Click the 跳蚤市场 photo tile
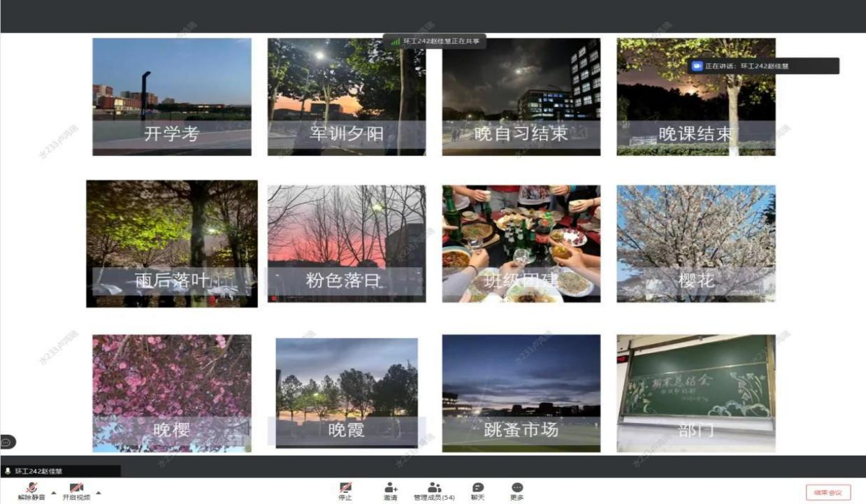This screenshot has width=866, height=504. click(521, 393)
